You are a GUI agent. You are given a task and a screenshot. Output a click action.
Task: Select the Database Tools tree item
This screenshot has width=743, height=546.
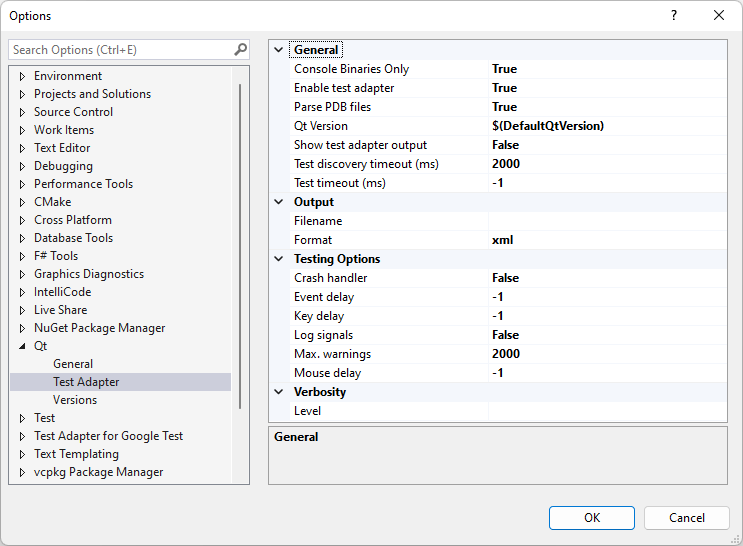coord(73,238)
